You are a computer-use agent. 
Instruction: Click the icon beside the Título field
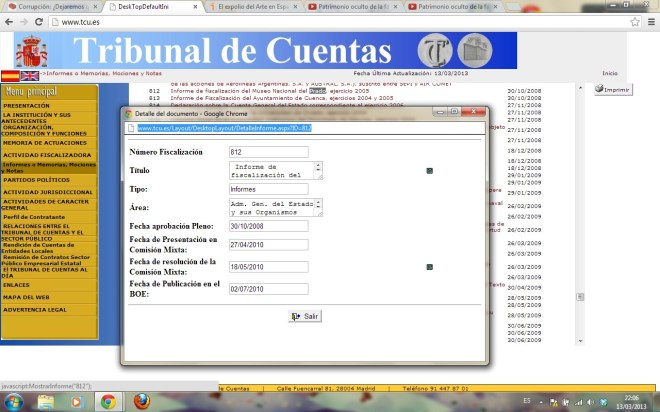click(x=429, y=171)
